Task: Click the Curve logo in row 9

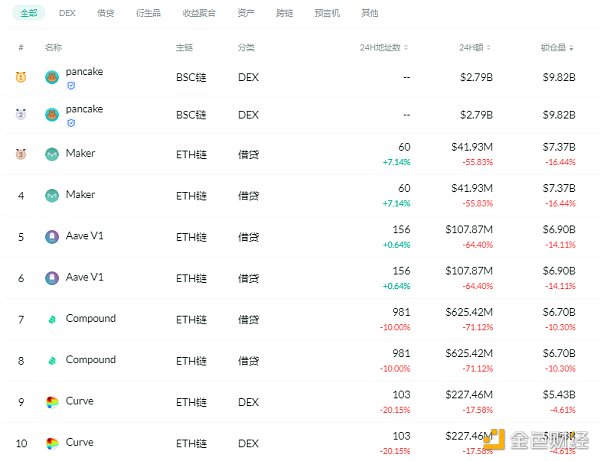Action: pos(52,402)
